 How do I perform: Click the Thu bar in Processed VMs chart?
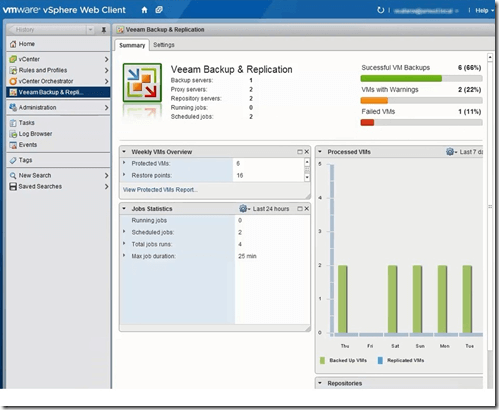[342, 299]
